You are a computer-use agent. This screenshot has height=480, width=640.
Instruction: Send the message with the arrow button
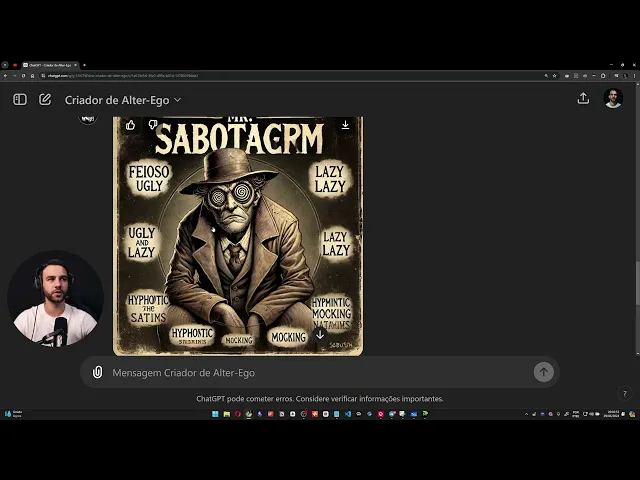544,372
